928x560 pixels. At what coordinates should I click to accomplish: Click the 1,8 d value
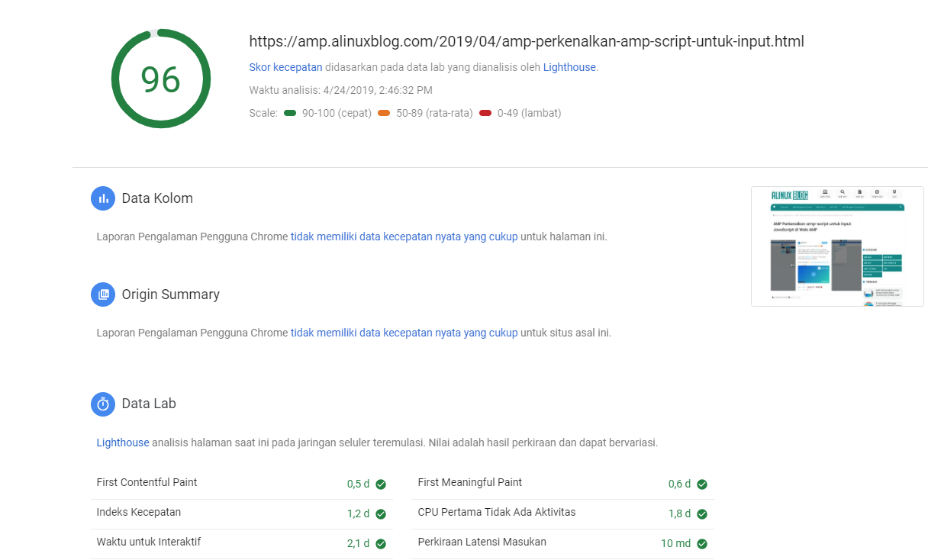click(679, 513)
